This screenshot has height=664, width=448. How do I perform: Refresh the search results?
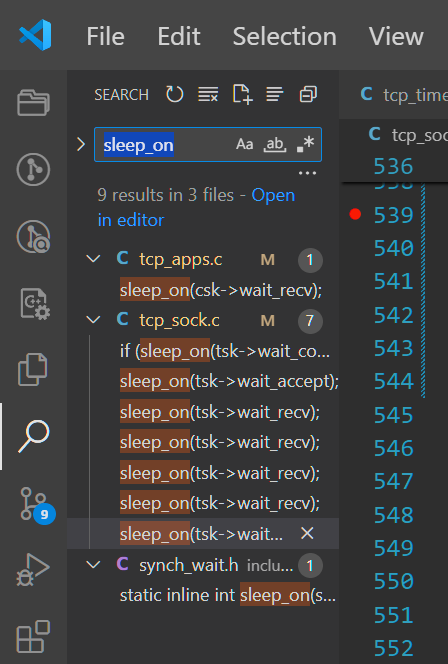point(174,94)
